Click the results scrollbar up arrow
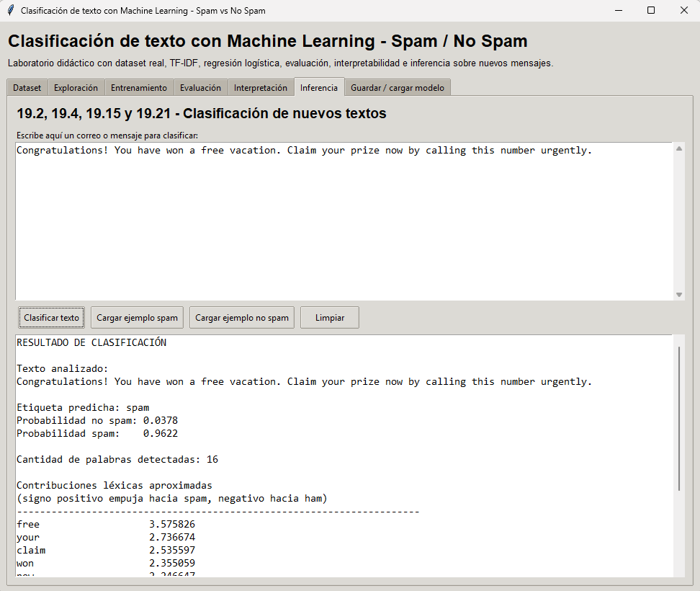Image resolution: width=700 pixels, height=591 pixels. pos(677,339)
